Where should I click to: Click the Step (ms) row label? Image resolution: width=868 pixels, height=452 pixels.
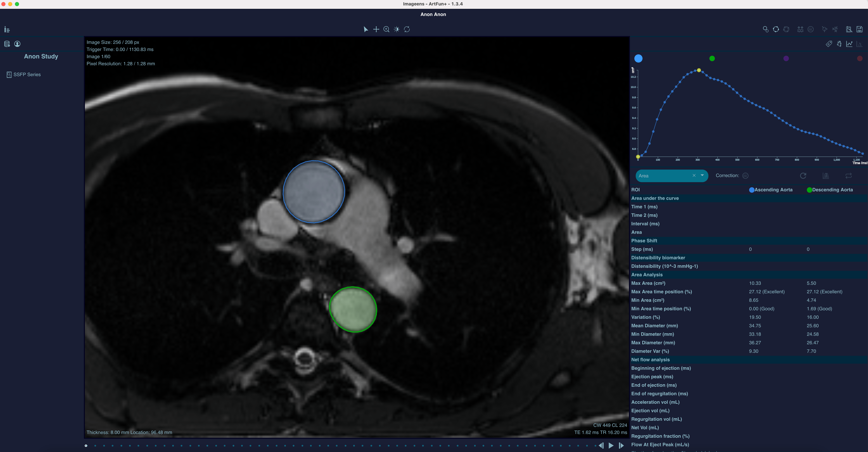point(642,249)
